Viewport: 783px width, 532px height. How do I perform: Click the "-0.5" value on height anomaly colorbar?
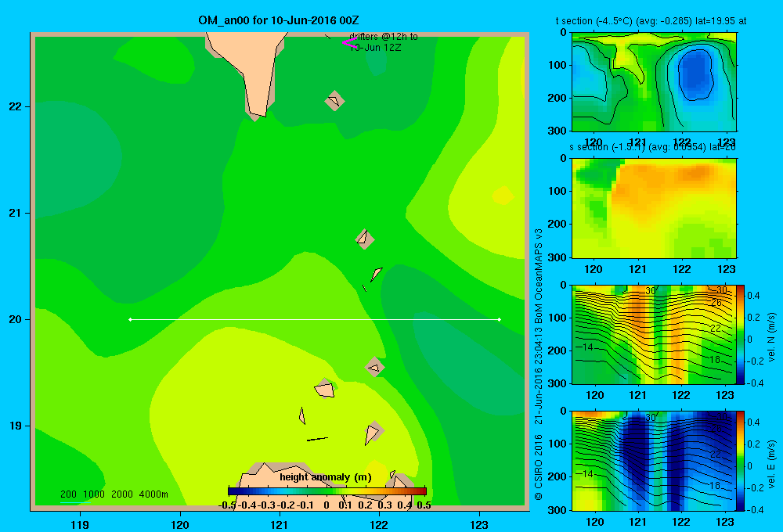pos(228,505)
